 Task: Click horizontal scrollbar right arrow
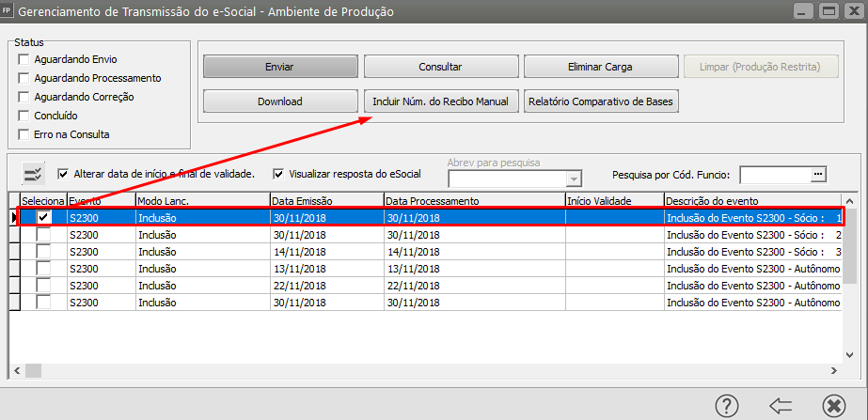tap(834, 370)
